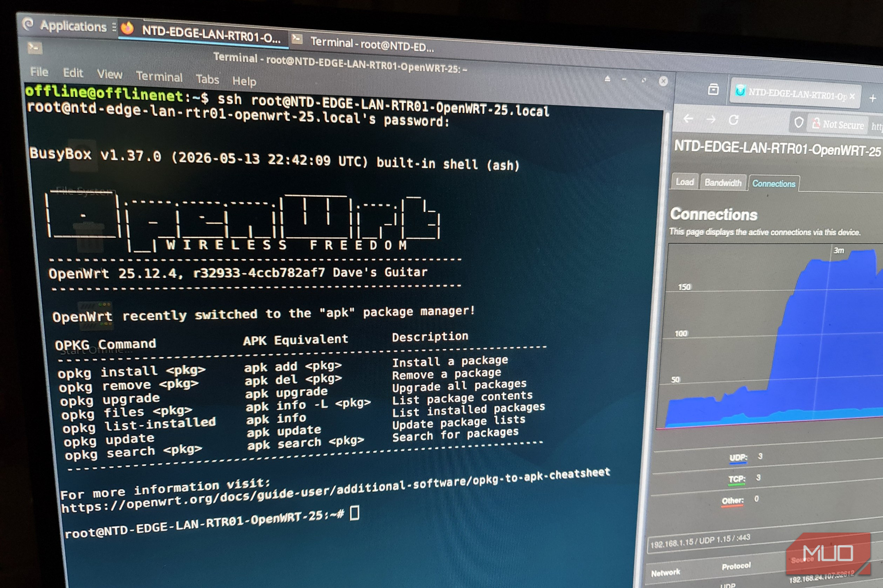The height and width of the screenshot is (588, 883).
Task: Click the 'apk upgrade' text in the terminal
Action: pos(286,393)
